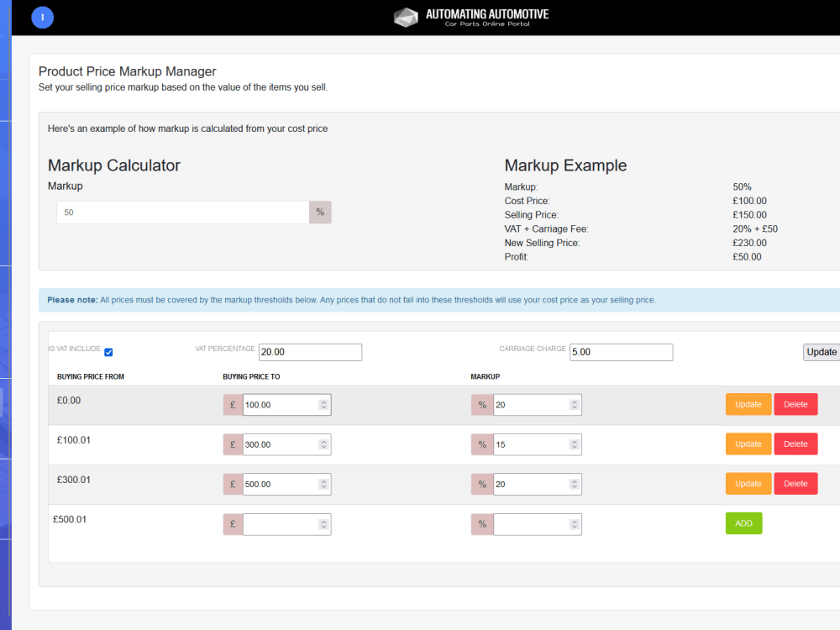Image resolution: width=840 pixels, height=630 pixels.
Task: Delete the £300.01 threshold row
Action: click(795, 484)
